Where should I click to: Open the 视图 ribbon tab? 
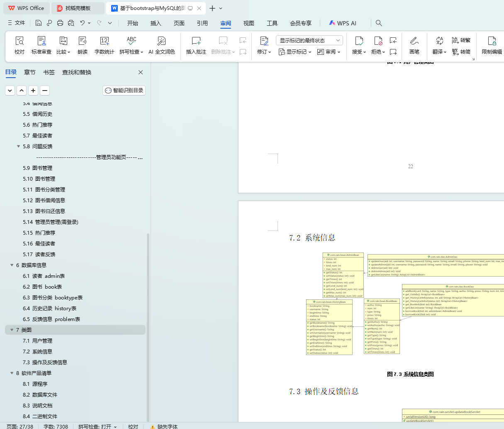point(249,23)
